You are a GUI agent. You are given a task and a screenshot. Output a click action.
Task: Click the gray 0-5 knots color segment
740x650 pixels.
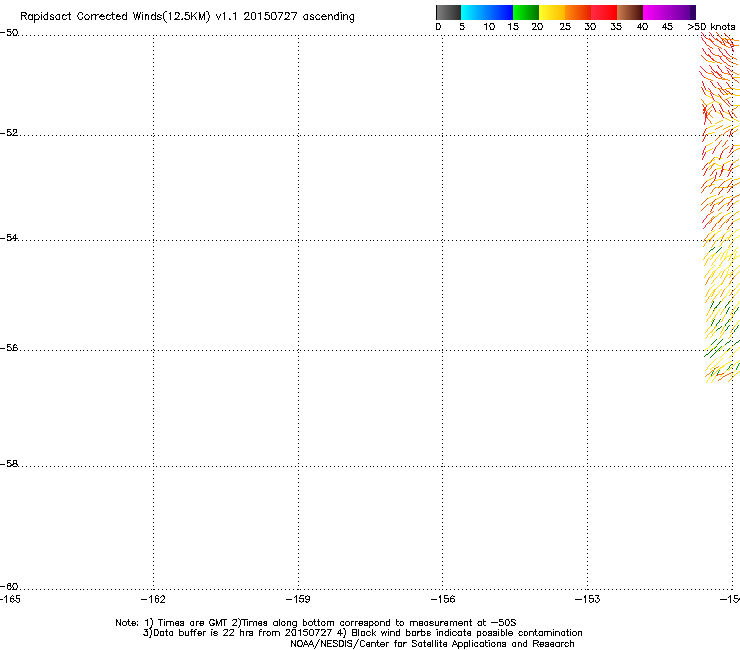448,12
